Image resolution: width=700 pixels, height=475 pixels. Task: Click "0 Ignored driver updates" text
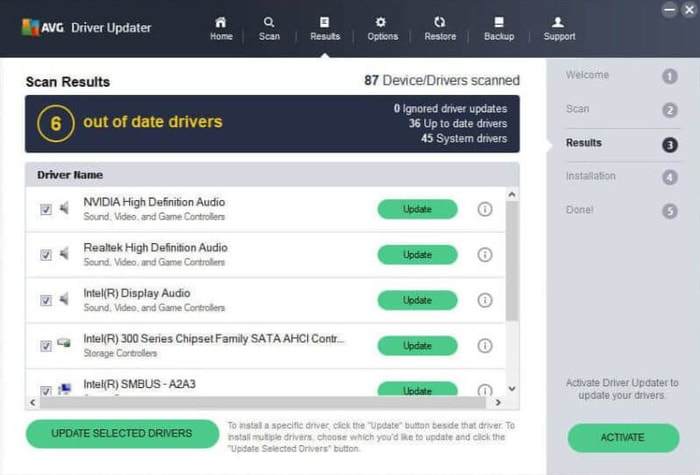450,108
